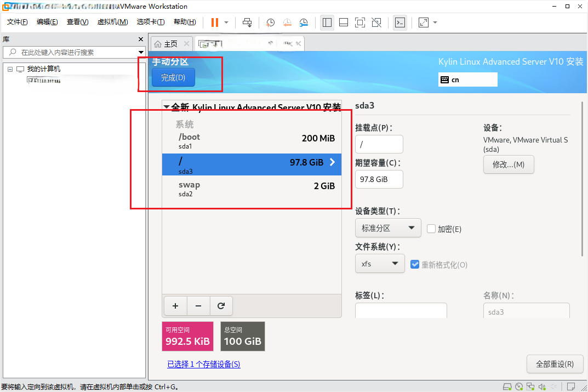
Task: Add a new mount point with plus button
Action: click(x=175, y=306)
